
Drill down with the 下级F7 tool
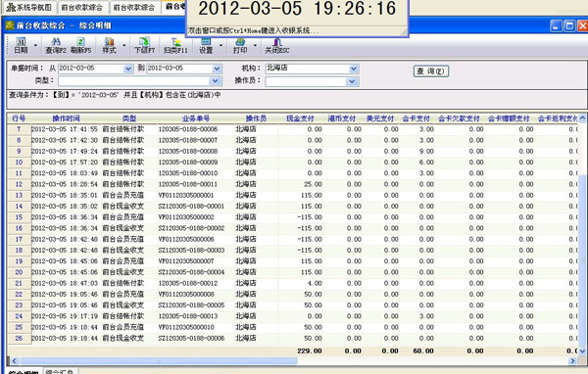tap(144, 45)
